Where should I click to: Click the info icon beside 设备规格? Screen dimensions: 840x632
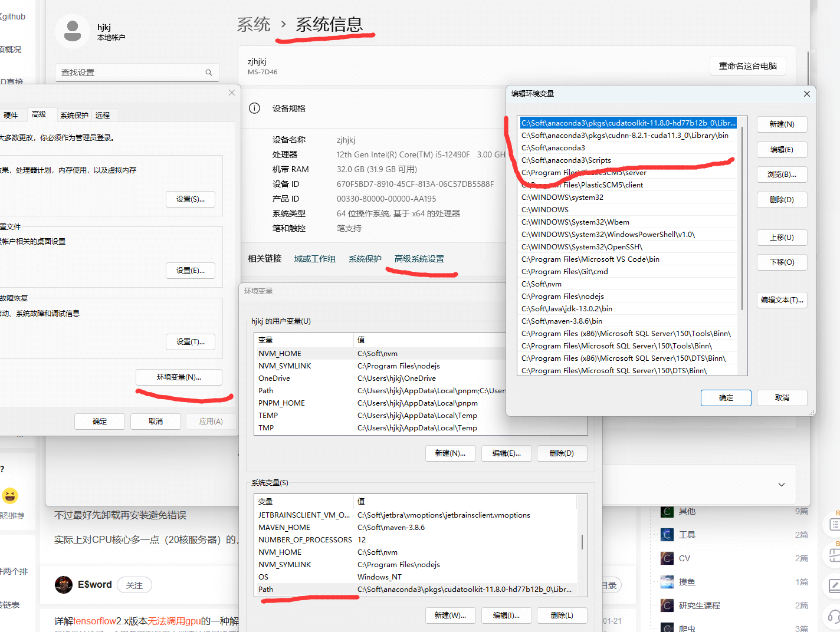tap(254, 108)
